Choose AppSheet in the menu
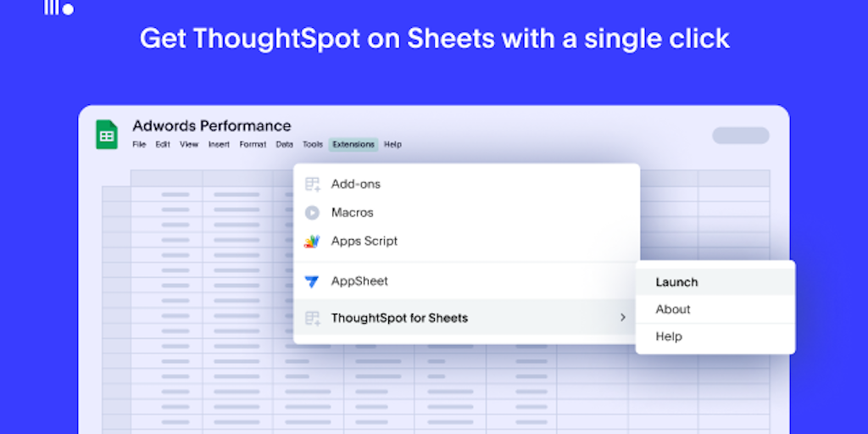Viewport: 868px width, 434px height. [x=467, y=281]
